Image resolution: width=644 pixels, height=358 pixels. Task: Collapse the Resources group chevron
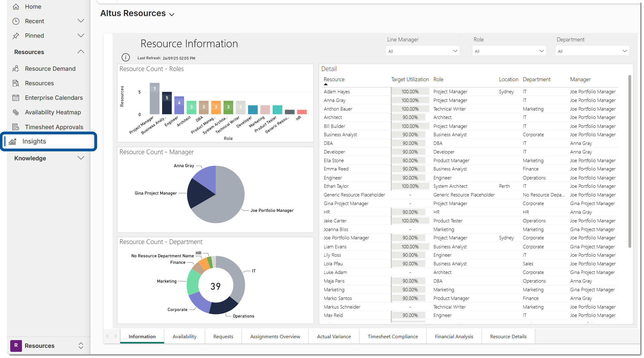tap(81, 52)
